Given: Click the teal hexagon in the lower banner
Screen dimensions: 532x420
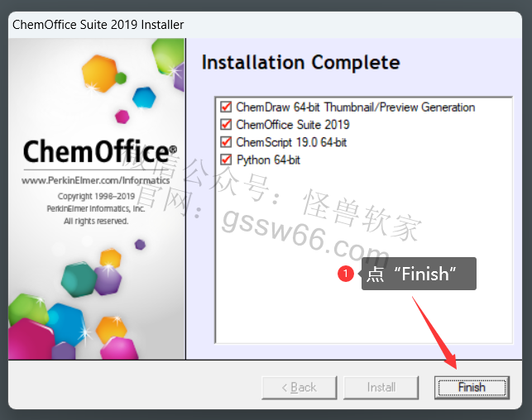Looking at the screenshot, I should point(79,279).
